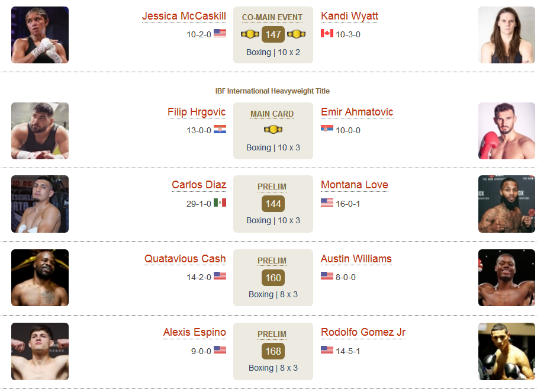Screen dimensions: 547x392
Task: View Alexis Espino's photo thumbnail
Action: pyautogui.click(x=40, y=352)
